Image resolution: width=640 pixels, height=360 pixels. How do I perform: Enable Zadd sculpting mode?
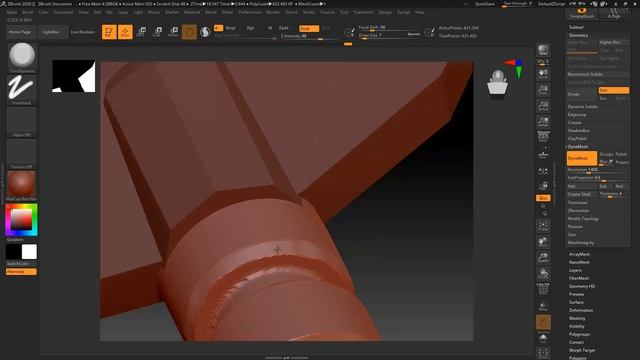[284, 28]
